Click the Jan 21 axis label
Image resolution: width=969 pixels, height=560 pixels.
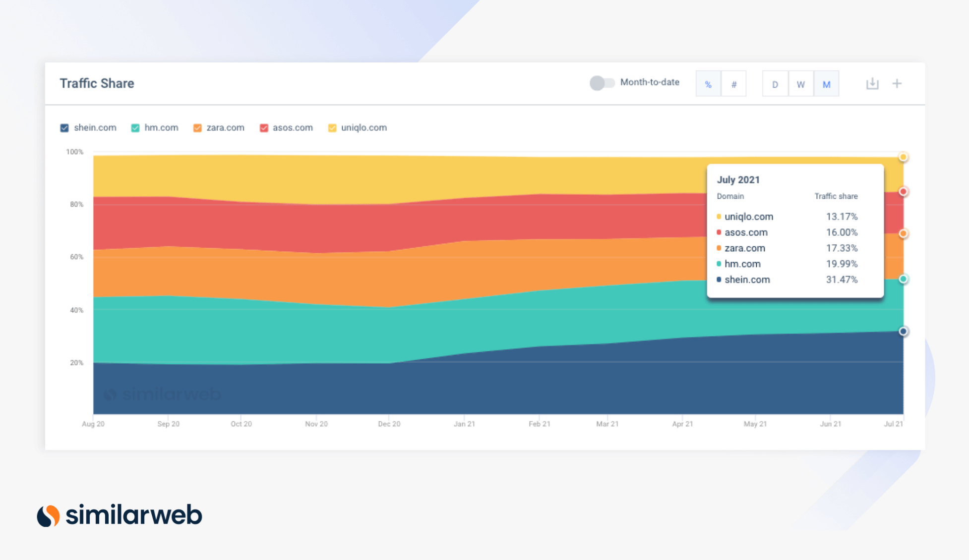pyautogui.click(x=464, y=424)
